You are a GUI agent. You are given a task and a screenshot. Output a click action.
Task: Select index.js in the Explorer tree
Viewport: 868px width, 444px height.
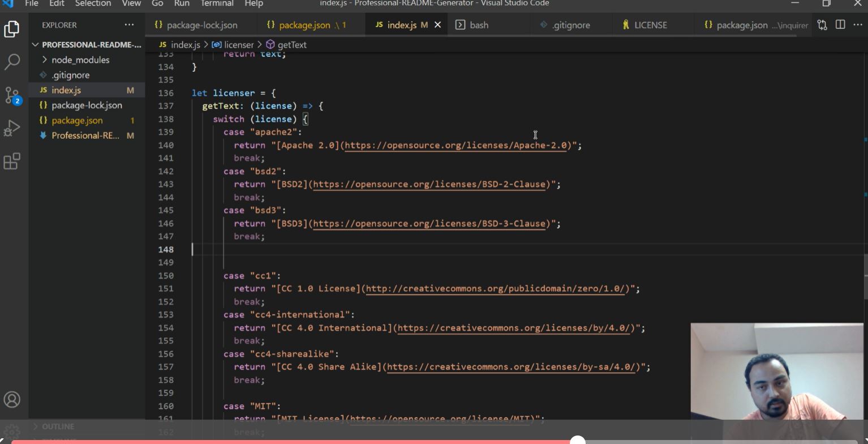click(x=88, y=91)
